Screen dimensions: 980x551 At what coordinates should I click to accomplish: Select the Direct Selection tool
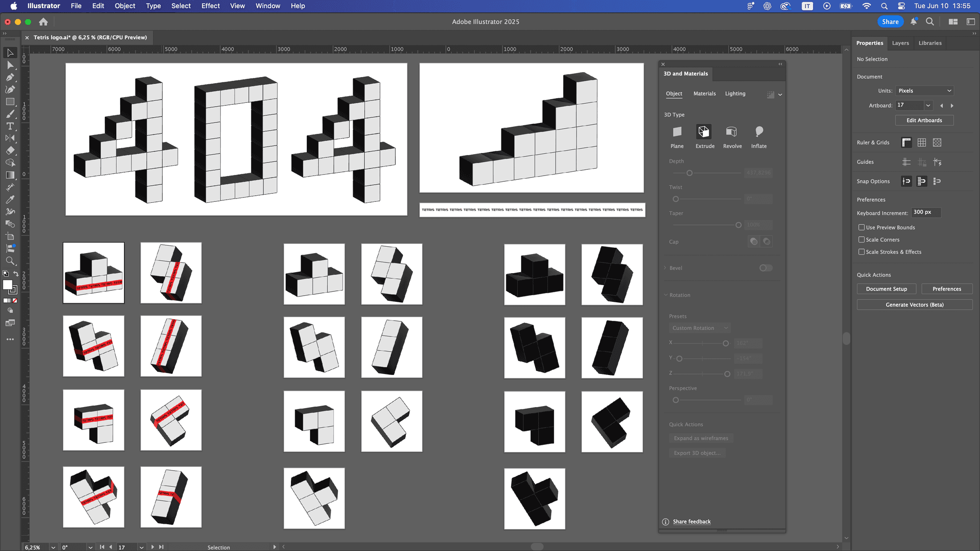(10, 65)
